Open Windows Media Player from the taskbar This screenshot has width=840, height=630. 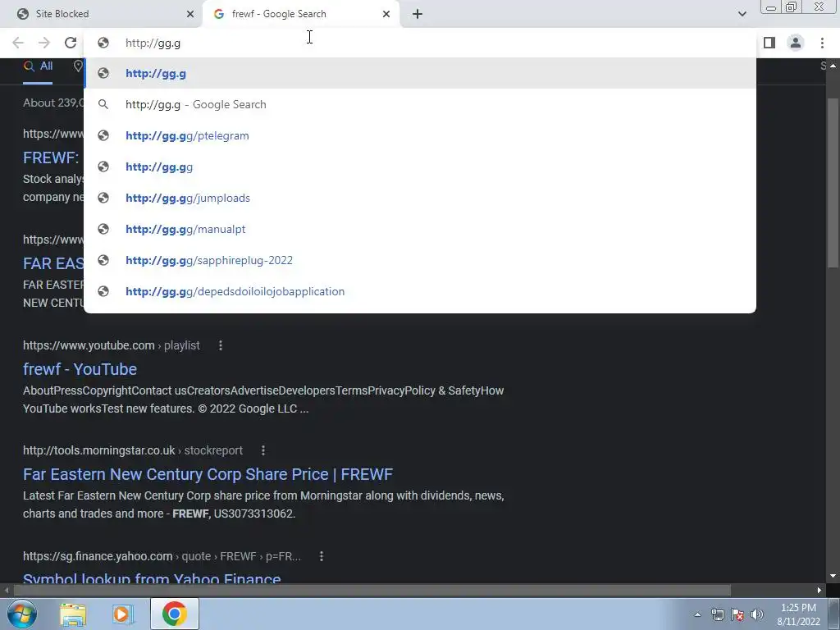click(x=123, y=614)
